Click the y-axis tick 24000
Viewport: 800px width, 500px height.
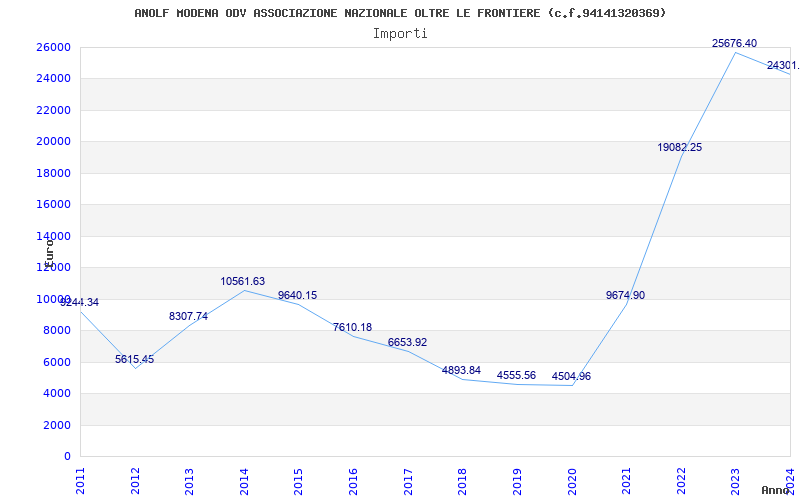click(53, 79)
